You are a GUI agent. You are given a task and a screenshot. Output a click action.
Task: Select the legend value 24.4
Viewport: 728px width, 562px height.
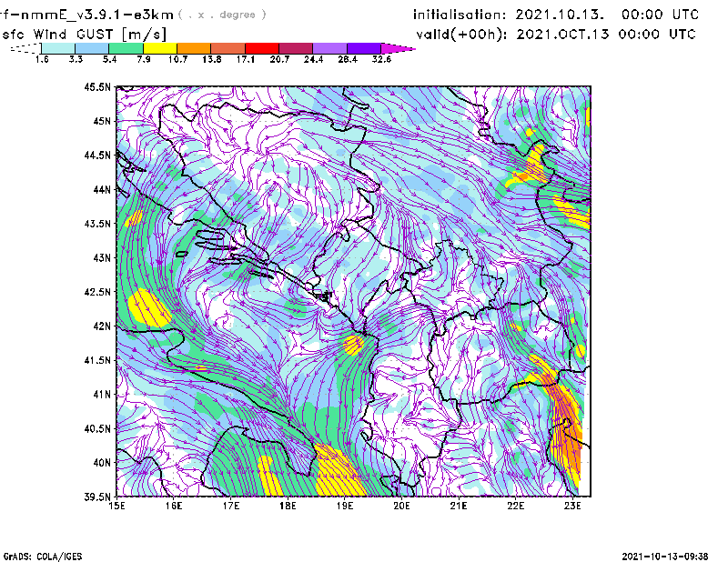click(x=313, y=59)
